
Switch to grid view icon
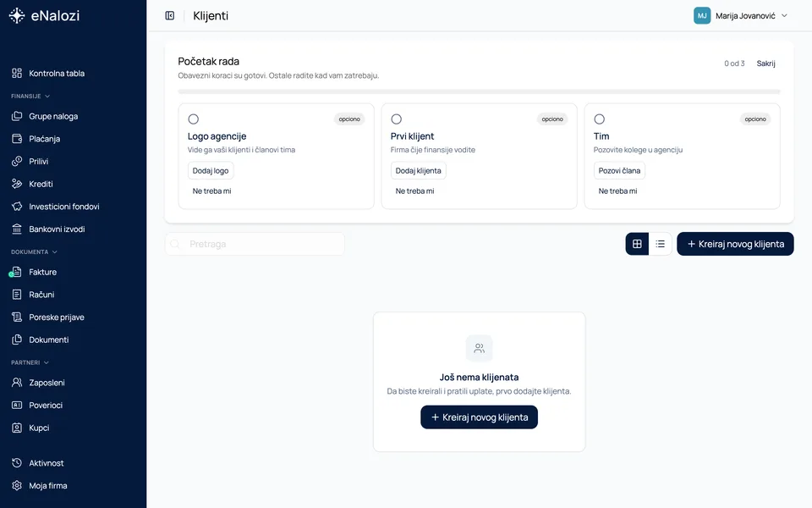(637, 244)
